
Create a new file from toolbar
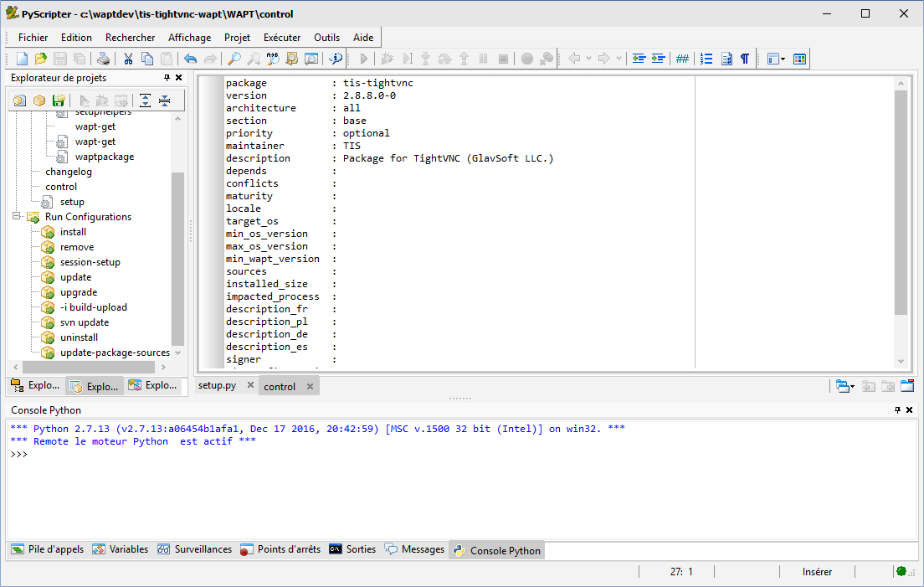[x=22, y=59]
